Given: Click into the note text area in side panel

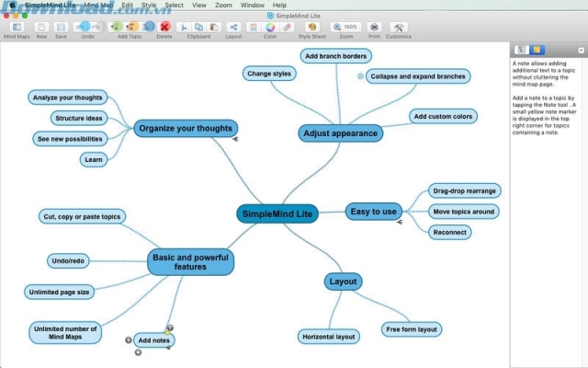Looking at the screenshot, I should point(547,212).
